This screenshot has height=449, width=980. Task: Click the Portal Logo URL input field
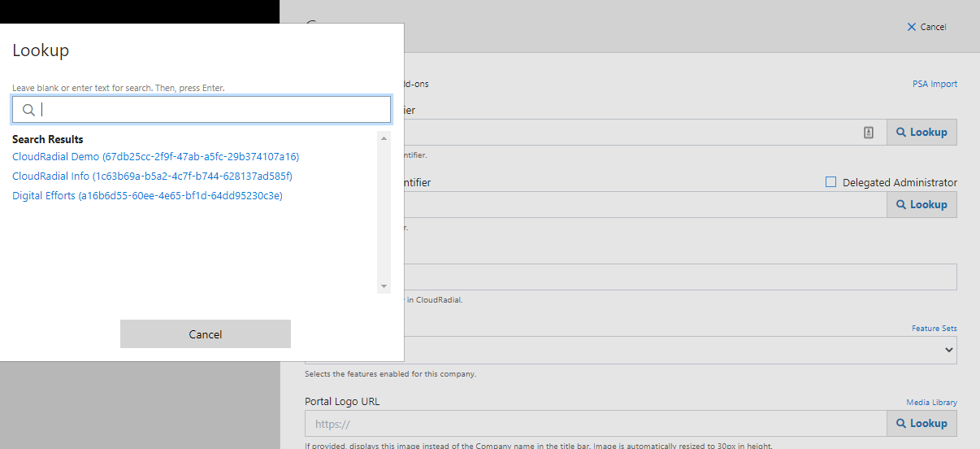pos(596,423)
